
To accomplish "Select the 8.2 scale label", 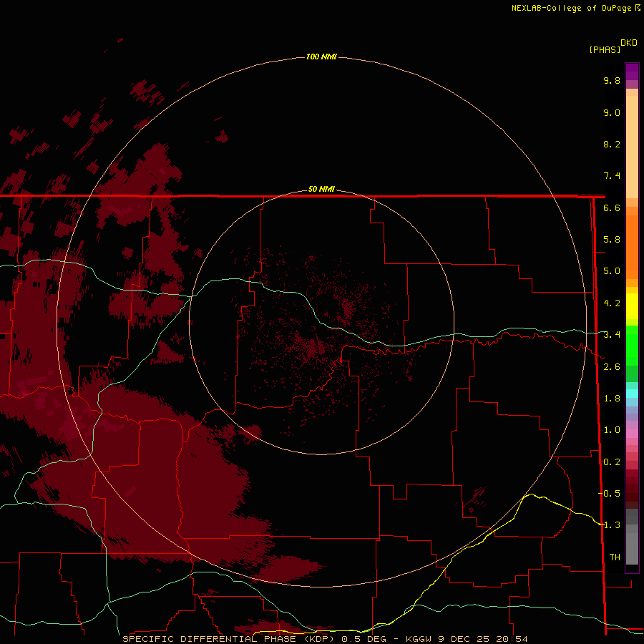I will [x=612, y=144].
